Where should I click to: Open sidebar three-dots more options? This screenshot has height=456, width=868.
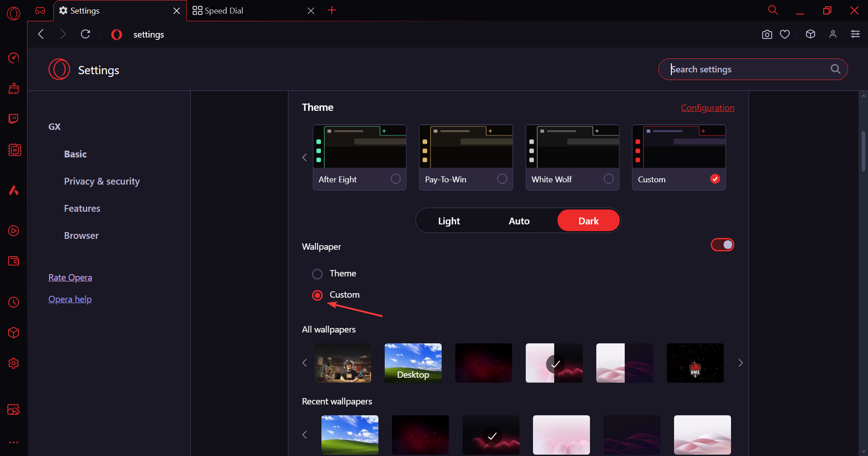14,442
